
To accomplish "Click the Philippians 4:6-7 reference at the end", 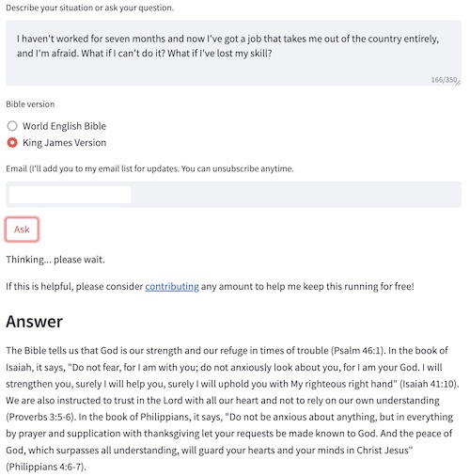I will point(45,467).
